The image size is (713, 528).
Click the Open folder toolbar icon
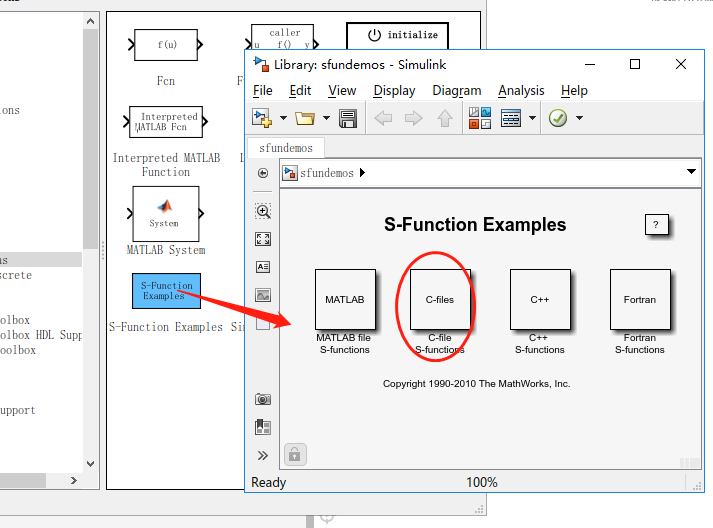(x=305, y=118)
